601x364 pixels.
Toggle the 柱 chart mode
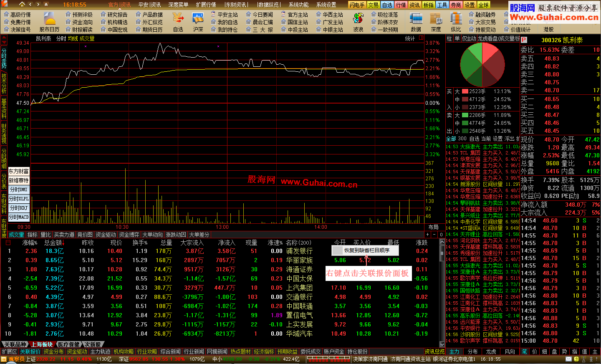tap(449, 38)
